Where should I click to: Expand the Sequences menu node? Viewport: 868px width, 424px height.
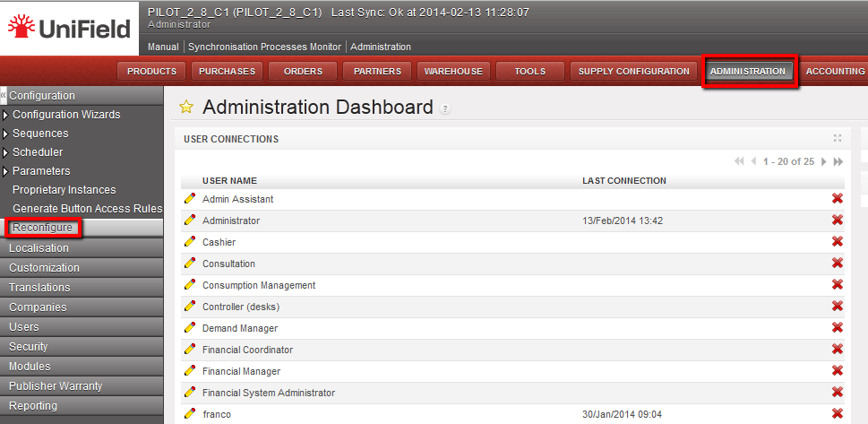point(5,134)
